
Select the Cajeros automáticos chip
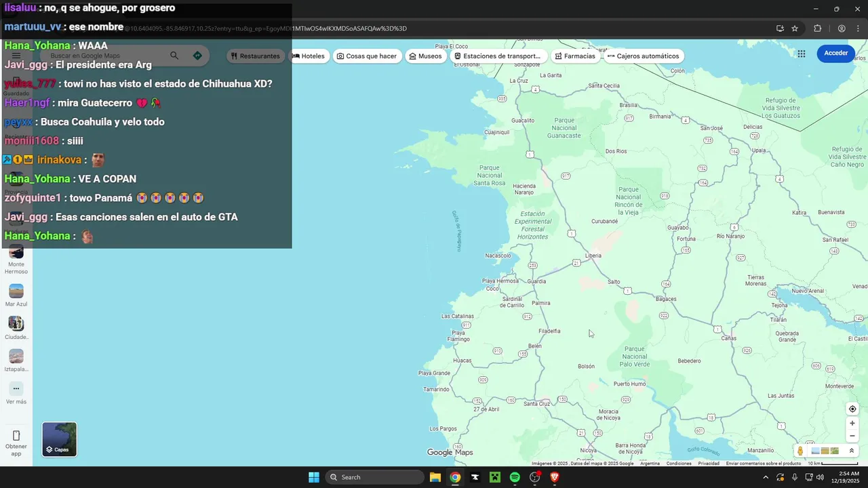tap(643, 56)
